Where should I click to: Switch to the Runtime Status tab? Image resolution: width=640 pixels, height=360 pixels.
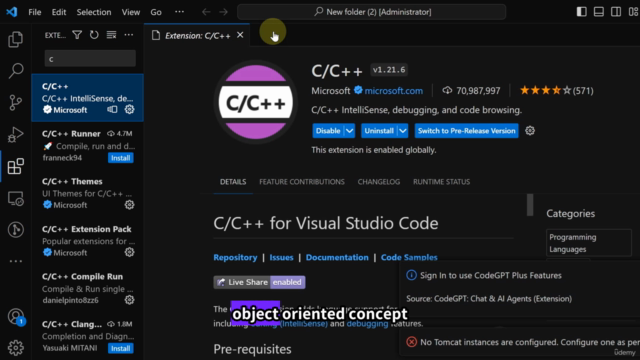point(441,182)
